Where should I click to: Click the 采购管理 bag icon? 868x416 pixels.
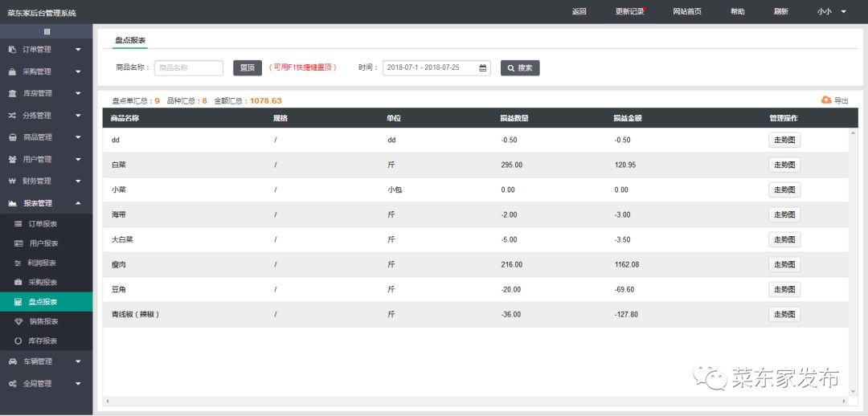(x=12, y=72)
